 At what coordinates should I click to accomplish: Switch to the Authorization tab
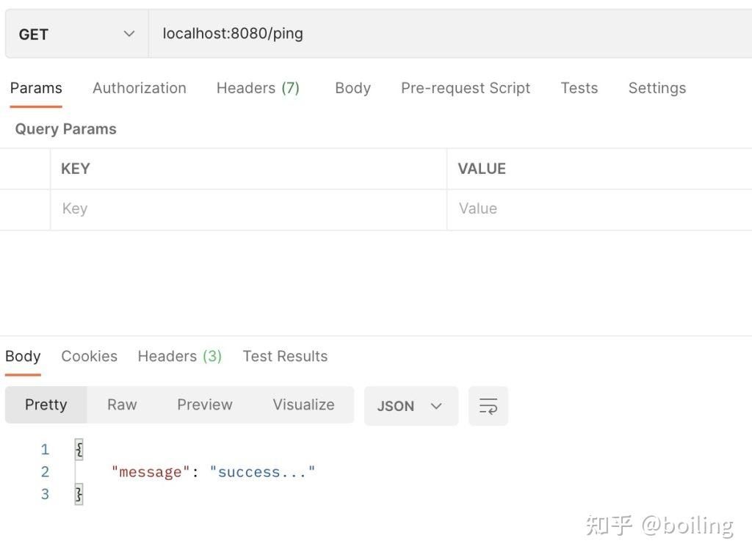pos(140,88)
